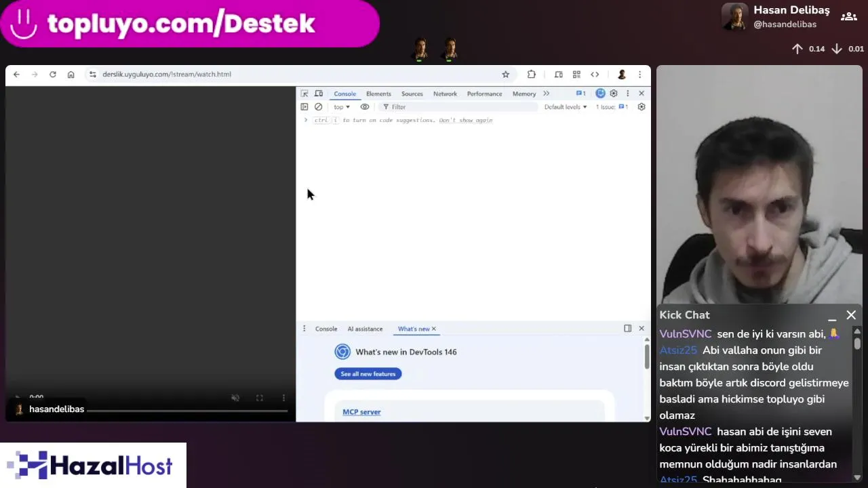Expand more DevTools tabs chevron

pos(546,94)
